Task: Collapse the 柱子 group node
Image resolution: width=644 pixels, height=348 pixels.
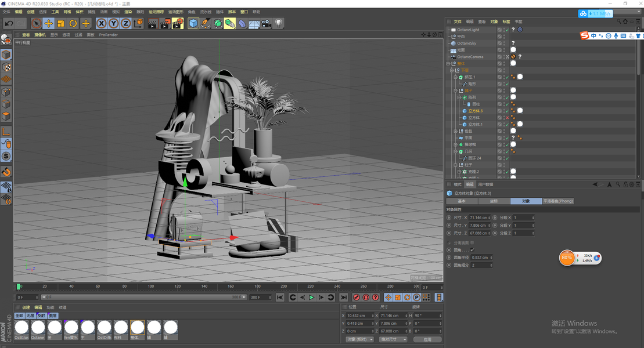Action: [455, 165]
